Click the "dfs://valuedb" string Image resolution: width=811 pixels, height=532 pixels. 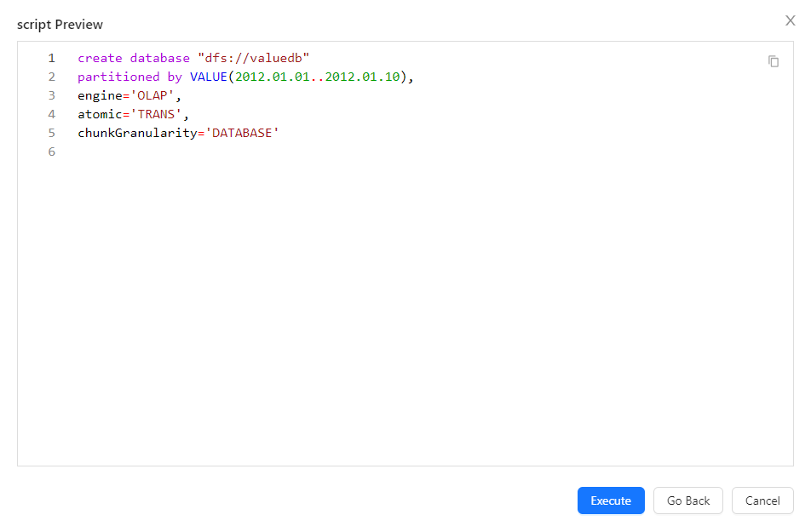pyautogui.click(x=253, y=59)
